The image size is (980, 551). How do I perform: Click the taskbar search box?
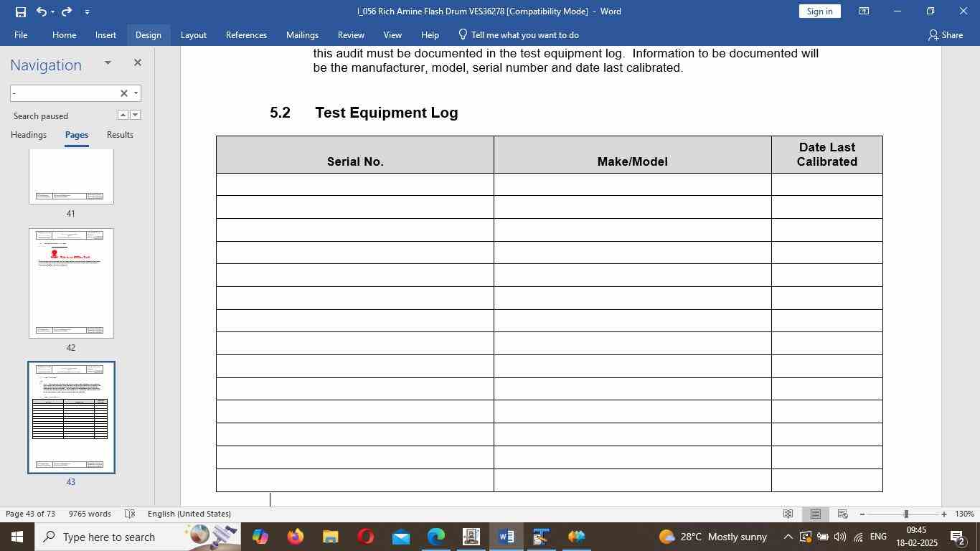click(x=138, y=537)
